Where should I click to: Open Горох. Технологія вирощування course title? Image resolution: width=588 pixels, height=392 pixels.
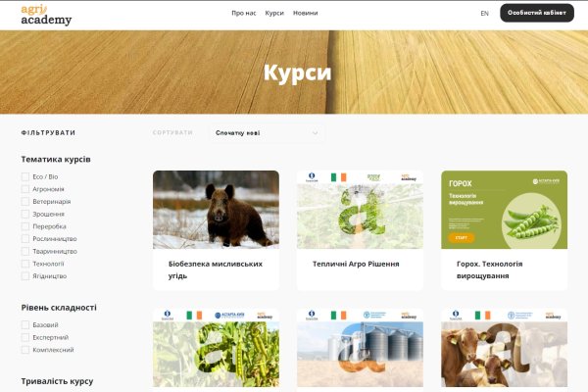pyautogui.click(x=489, y=269)
